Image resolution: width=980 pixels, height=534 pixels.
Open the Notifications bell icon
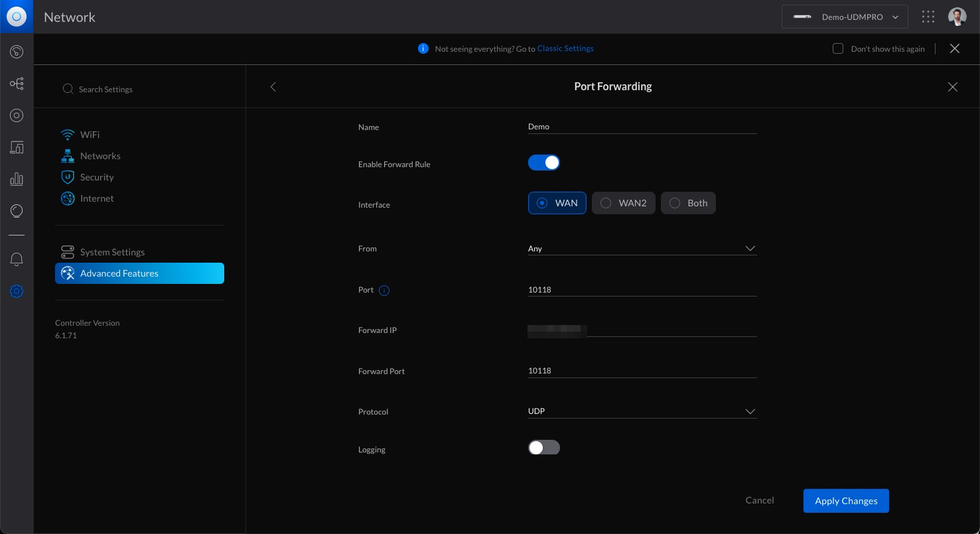[x=17, y=259]
